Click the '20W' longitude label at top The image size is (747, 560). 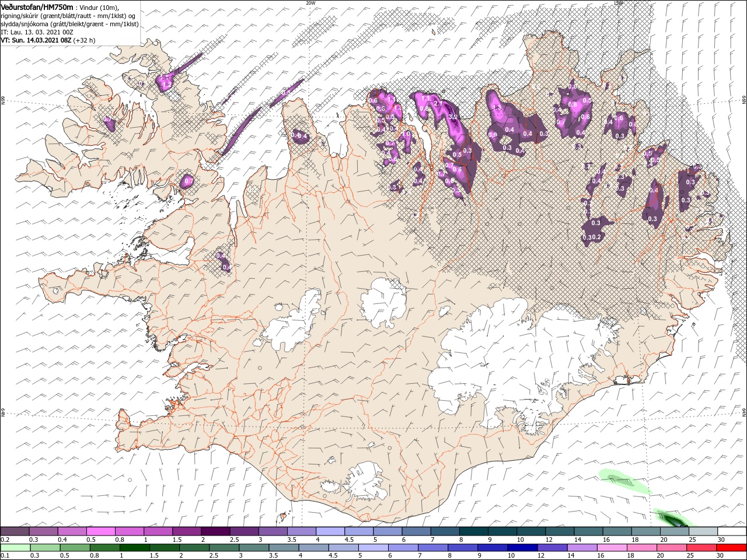pyautogui.click(x=310, y=3)
